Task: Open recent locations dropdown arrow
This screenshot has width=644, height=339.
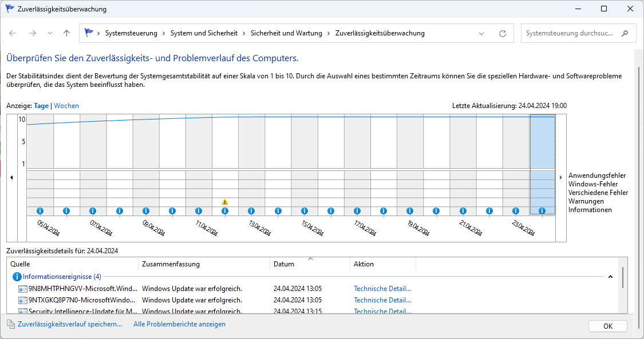Action: point(50,34)
